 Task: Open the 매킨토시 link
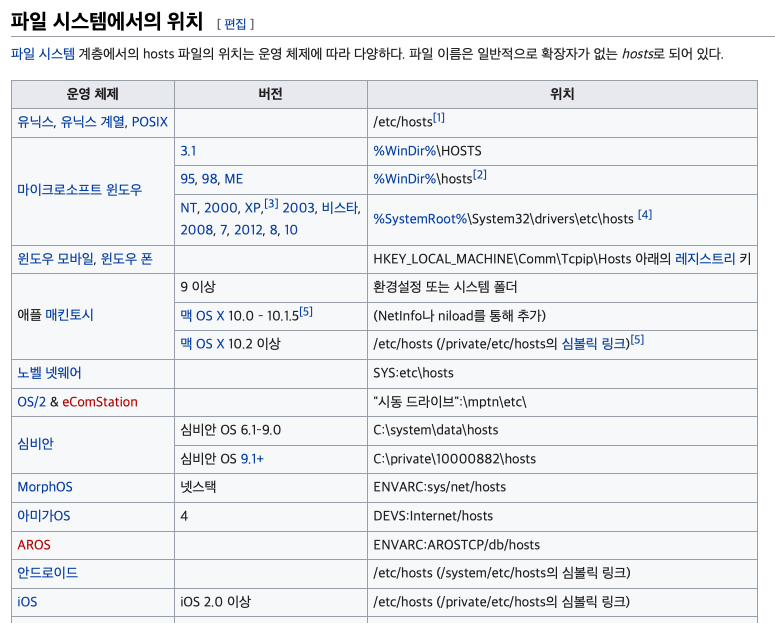(69, 315)
